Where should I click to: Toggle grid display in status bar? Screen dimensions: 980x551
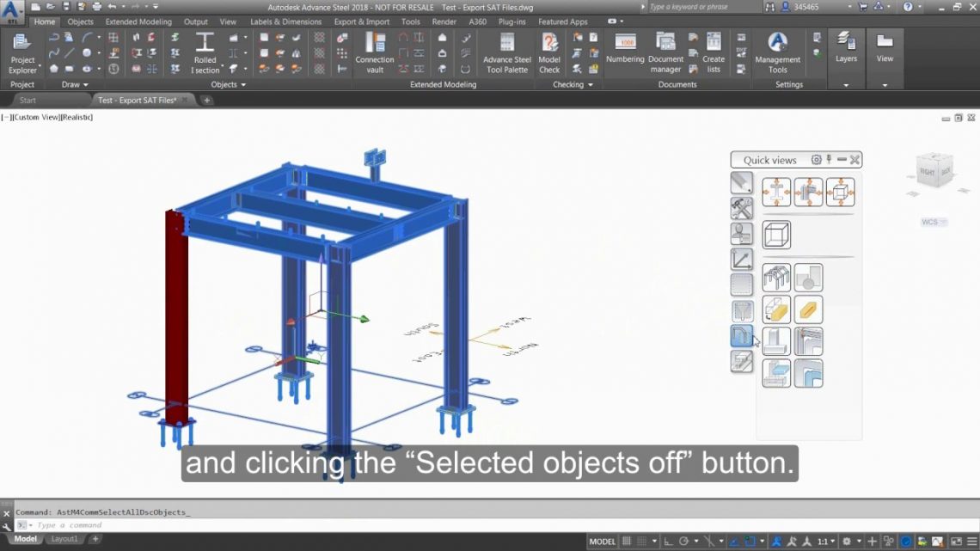tap(627, 541)
